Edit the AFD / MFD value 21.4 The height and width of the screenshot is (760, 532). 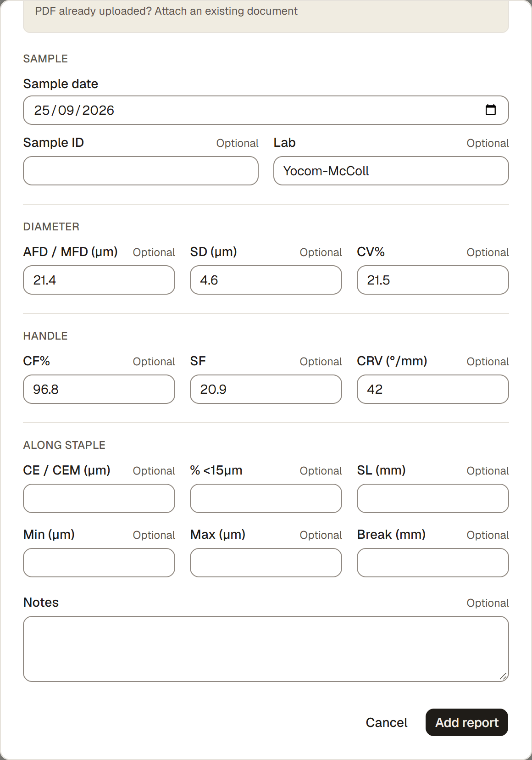99,280
